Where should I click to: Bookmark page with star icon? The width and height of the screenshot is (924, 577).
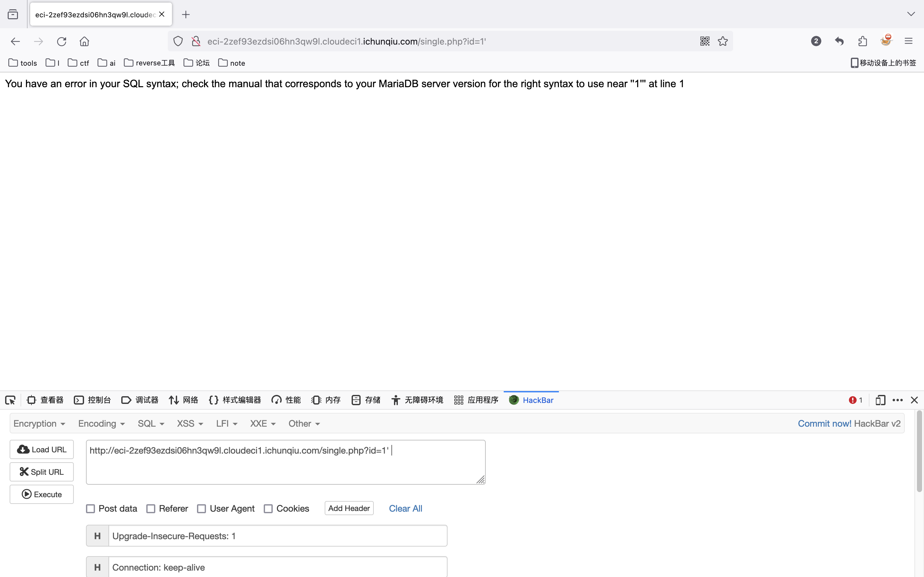tap(723, 41)
